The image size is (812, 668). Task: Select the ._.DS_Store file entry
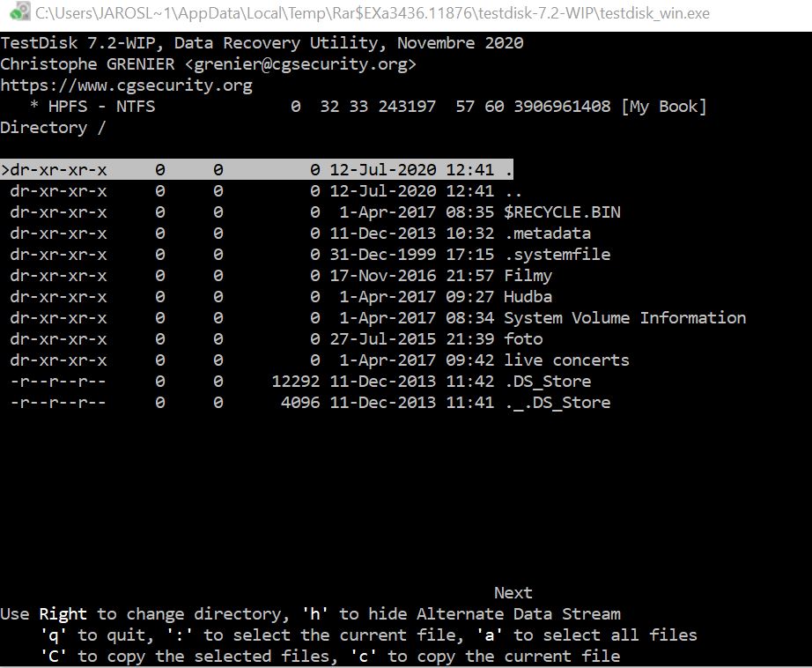tap(557, 403)
